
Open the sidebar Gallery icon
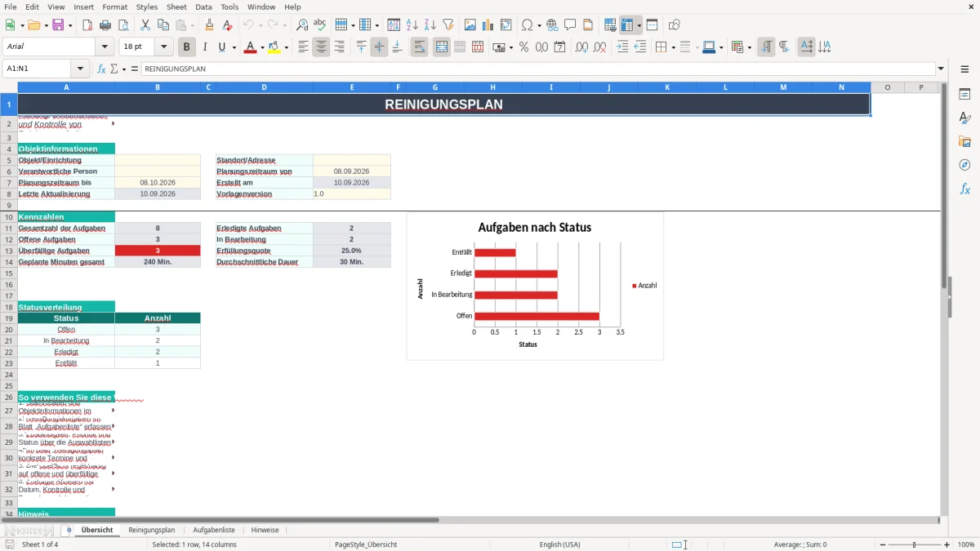(x=964, y=141)
